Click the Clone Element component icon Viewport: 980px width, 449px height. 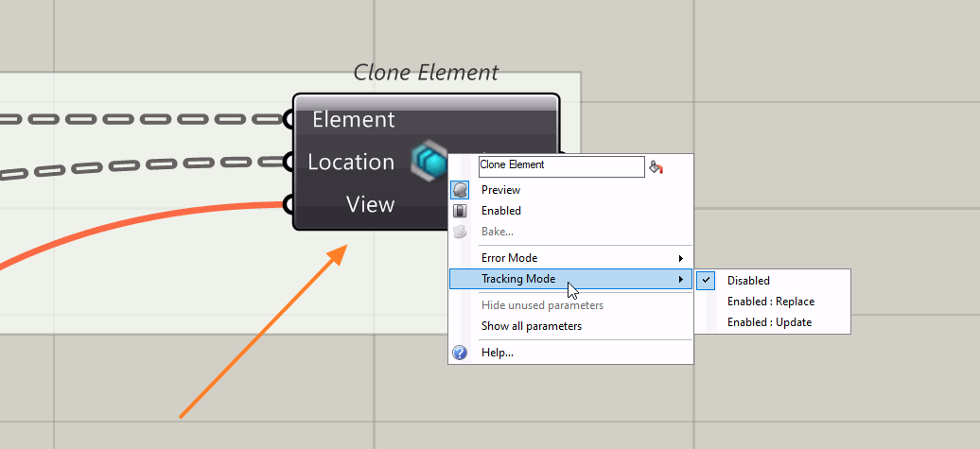tap(429, 161)
